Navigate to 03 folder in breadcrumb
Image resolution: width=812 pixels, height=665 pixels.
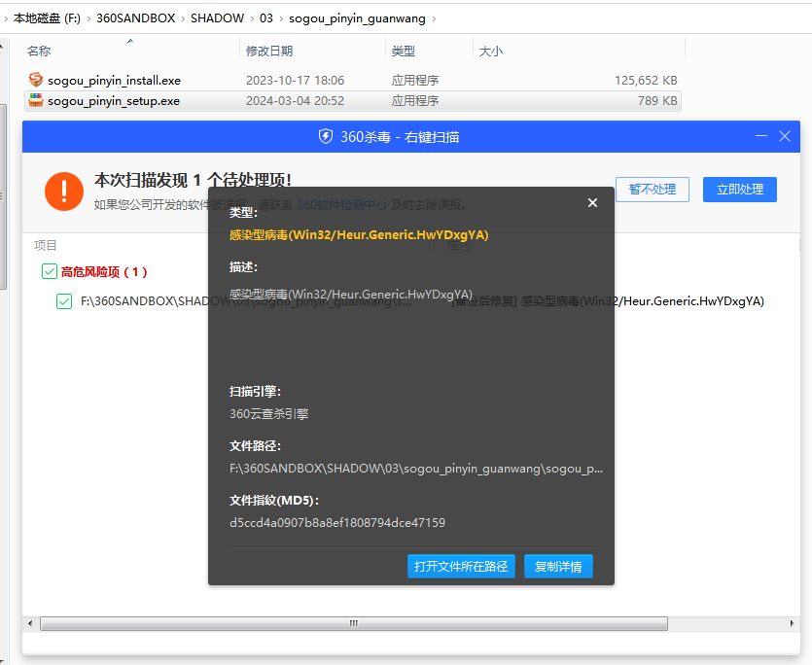266,18
